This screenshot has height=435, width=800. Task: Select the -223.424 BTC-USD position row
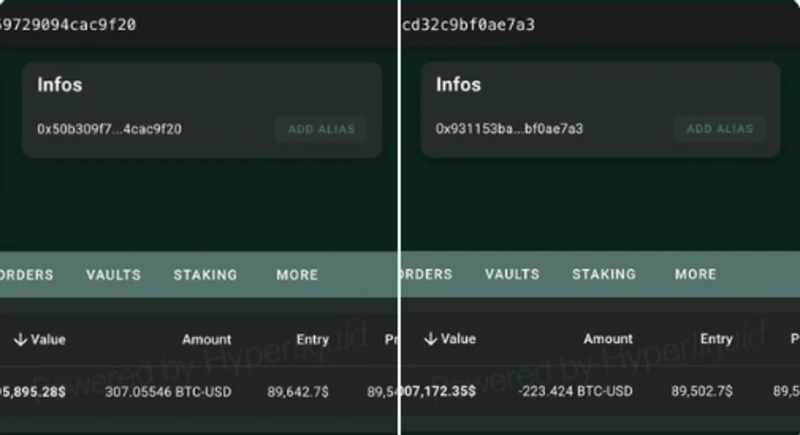(575, 392)
